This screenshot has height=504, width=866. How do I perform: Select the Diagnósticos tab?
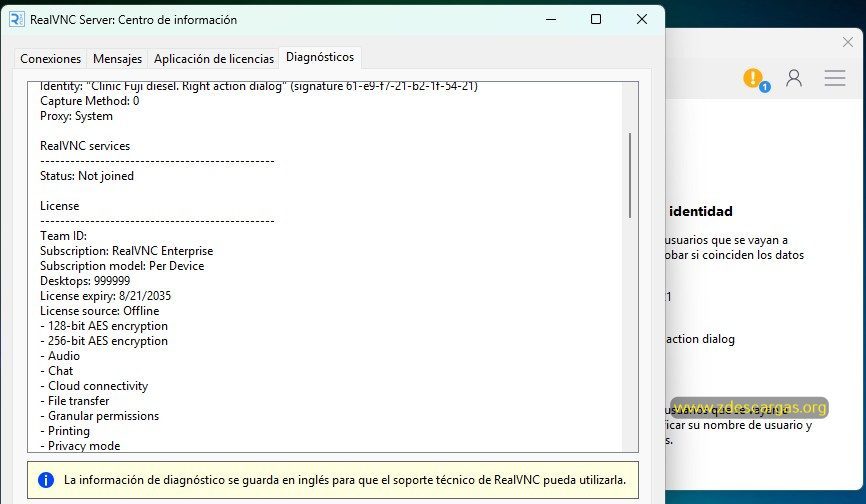point(320,57)
